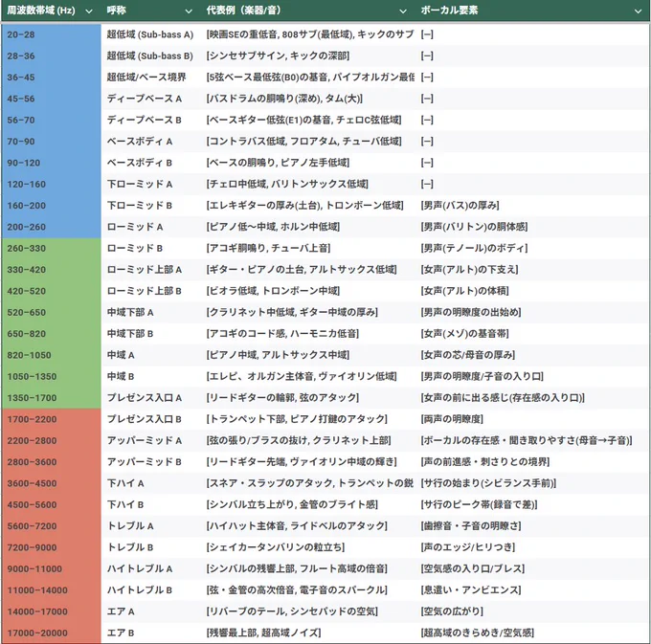
Task: Click the [男声(テノール)のボディ] vocal cell
Action: tap(532, 248)
